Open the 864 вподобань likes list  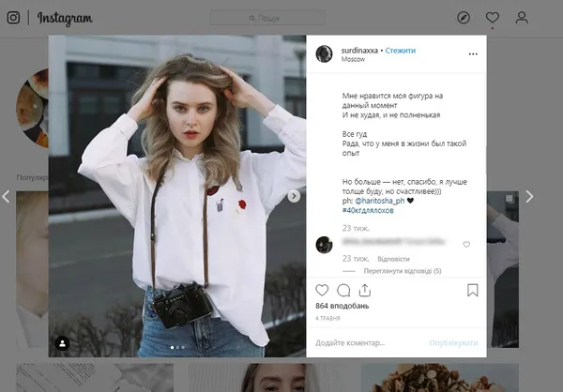pyautogui.click(x=342, y=306)
